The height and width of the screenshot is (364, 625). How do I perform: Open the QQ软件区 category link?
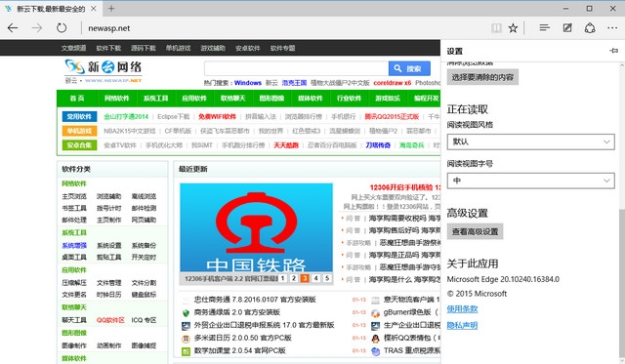tap(110, 320)
